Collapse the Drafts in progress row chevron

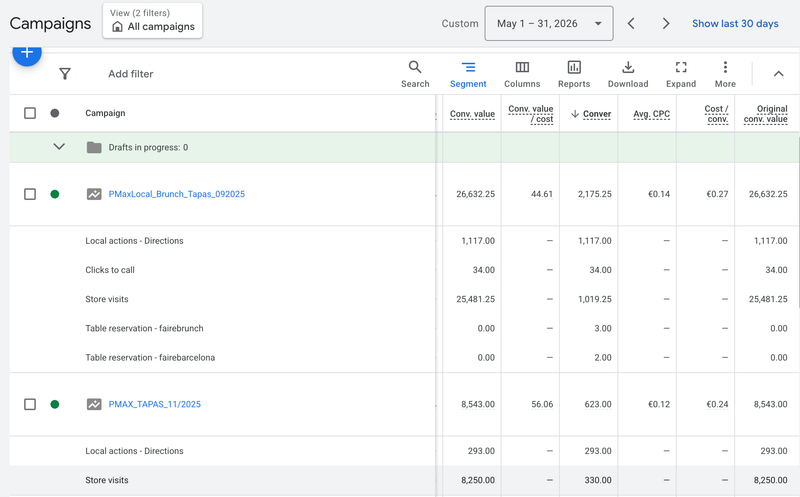coord(59,147)
